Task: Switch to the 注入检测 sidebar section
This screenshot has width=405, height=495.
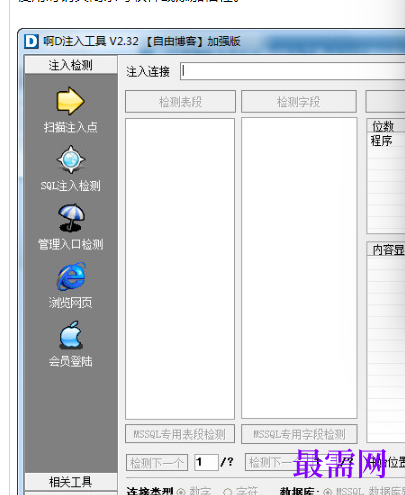Action: (x=71, y=65)
